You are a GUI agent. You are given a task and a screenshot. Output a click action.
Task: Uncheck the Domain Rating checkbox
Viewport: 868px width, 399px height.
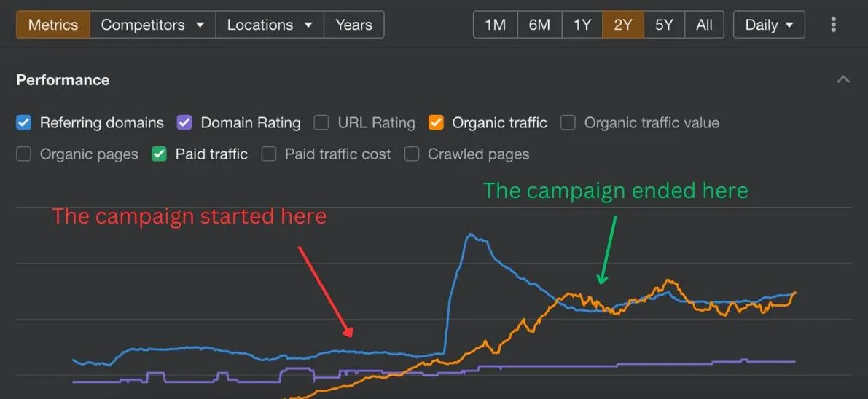[184, 123]
